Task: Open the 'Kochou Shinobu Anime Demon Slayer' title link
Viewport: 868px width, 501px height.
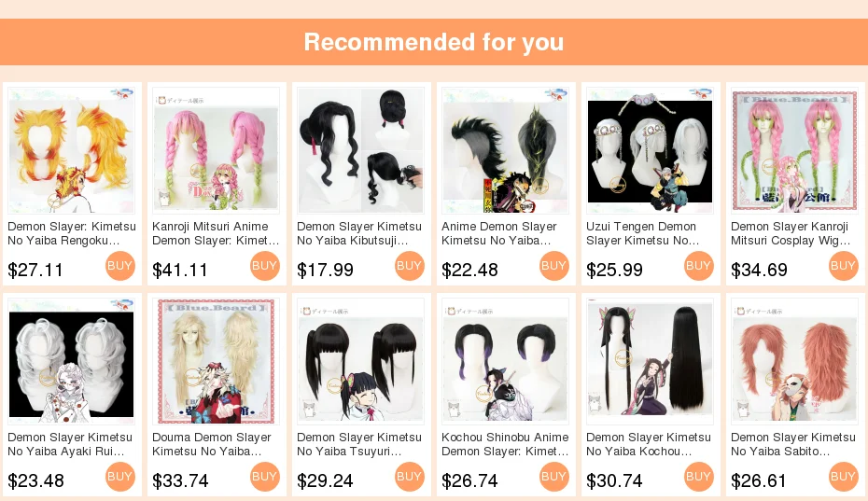Action: 506,444
